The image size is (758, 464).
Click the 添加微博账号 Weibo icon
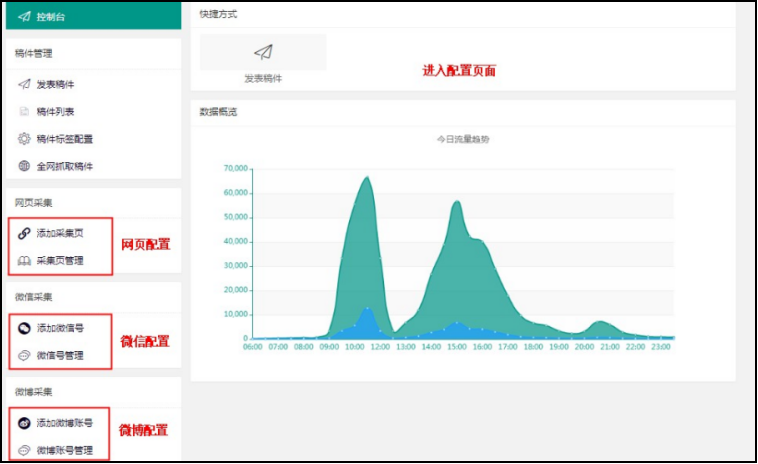tap(24, 423)
